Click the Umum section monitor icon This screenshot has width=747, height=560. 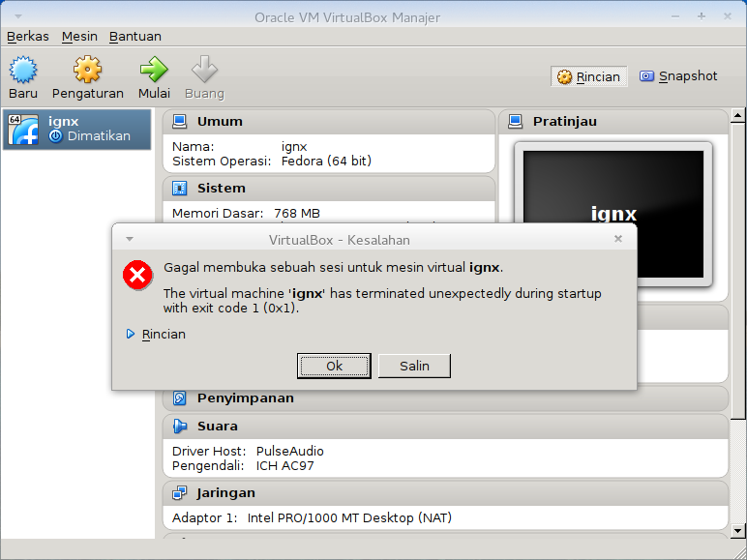(180, 122)
